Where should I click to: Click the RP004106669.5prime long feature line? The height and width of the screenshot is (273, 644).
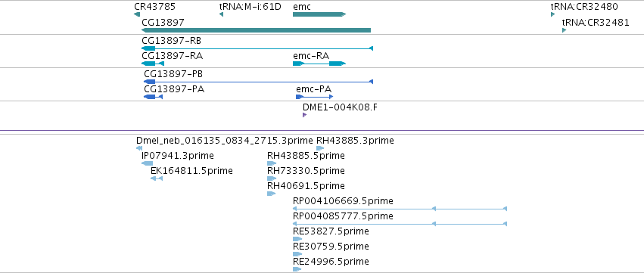click(x=400, y=209)
